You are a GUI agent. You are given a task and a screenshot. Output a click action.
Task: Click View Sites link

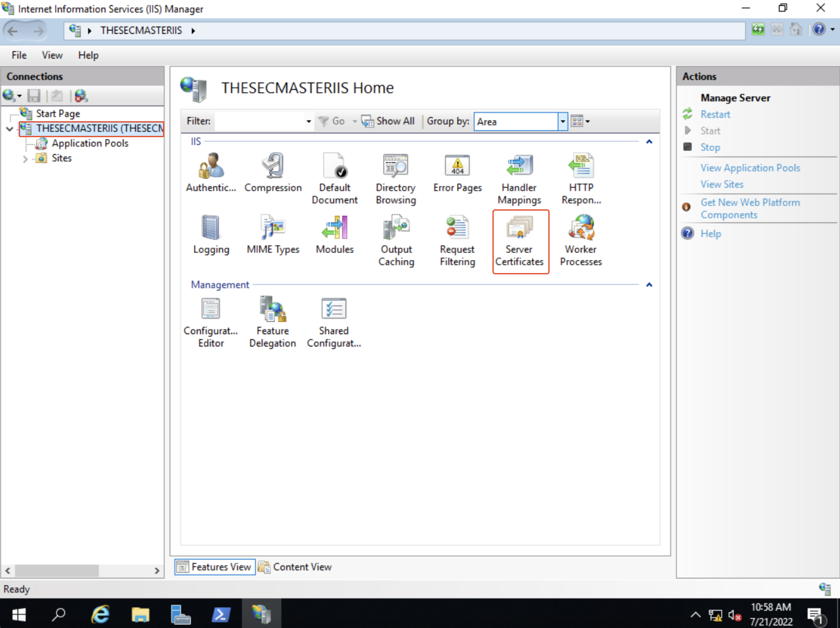click(722, 184)
